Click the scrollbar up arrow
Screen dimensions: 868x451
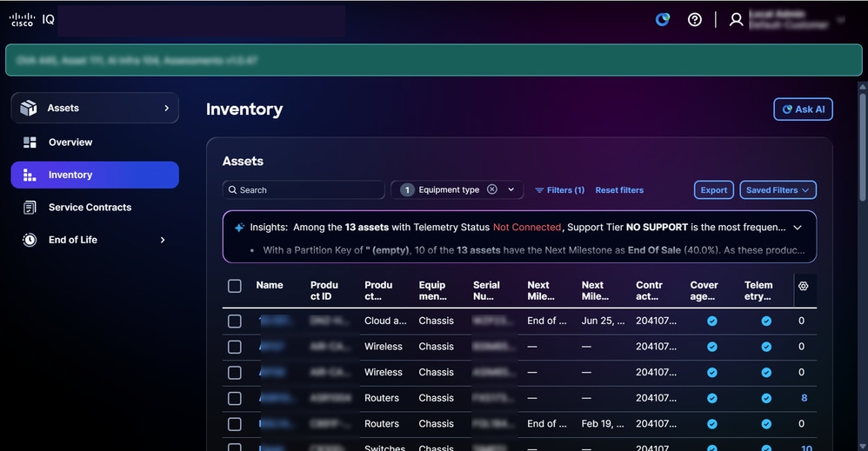pos(863,86)
